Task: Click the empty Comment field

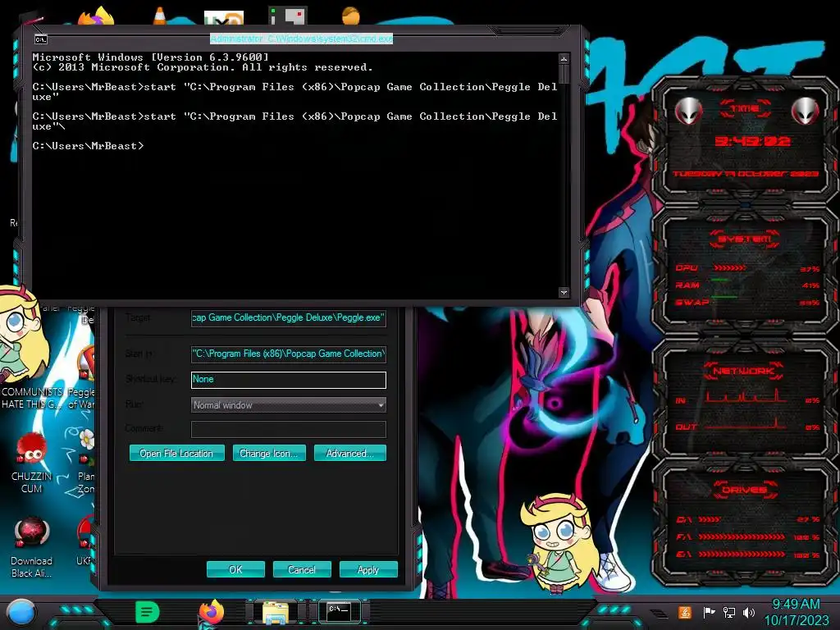Action: point(288,429)
